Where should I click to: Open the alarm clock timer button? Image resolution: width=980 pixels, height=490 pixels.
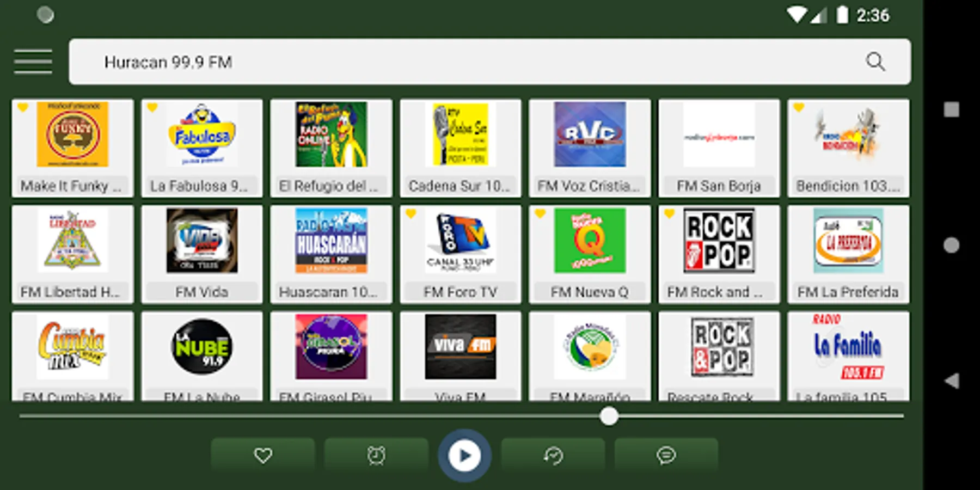(x=376, y=455)
